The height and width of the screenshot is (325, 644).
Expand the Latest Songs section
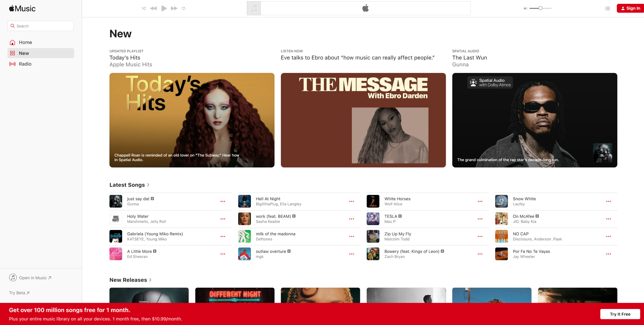point(129,185)
